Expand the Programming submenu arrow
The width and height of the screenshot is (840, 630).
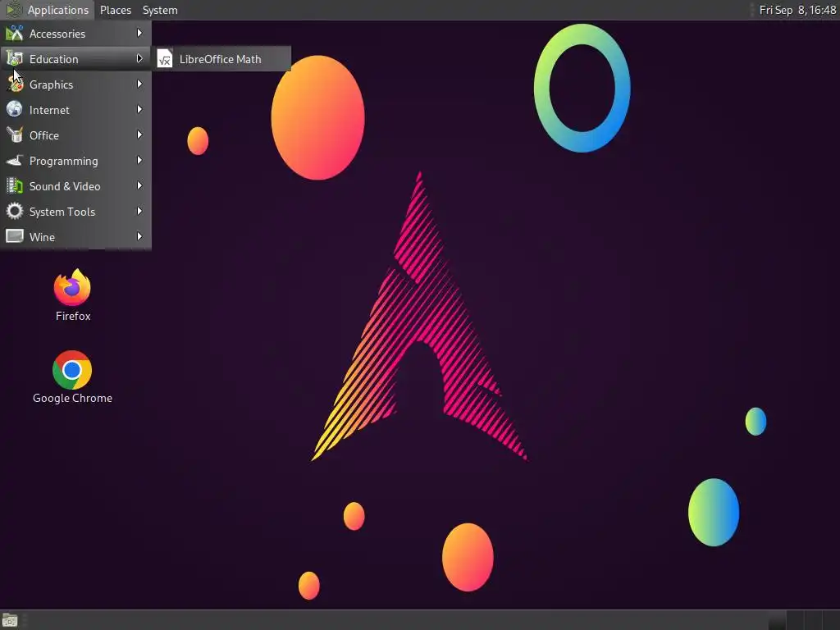tap(139, 160)
